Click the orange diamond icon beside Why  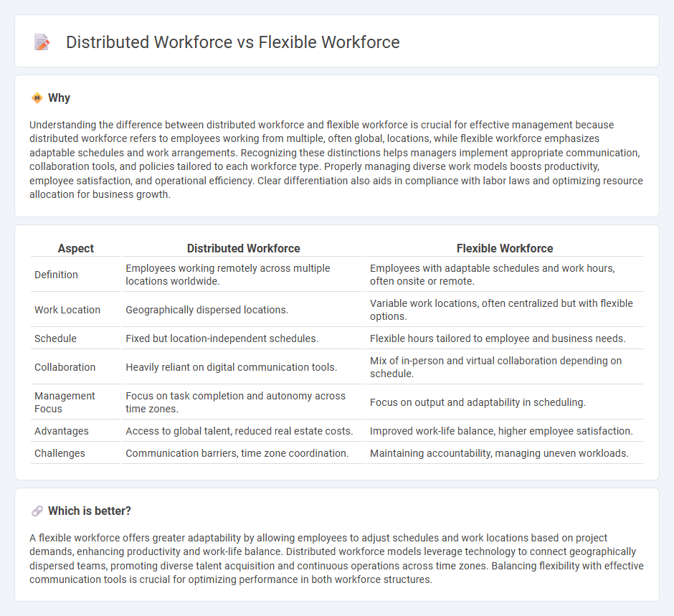click(x=37, y=98)
